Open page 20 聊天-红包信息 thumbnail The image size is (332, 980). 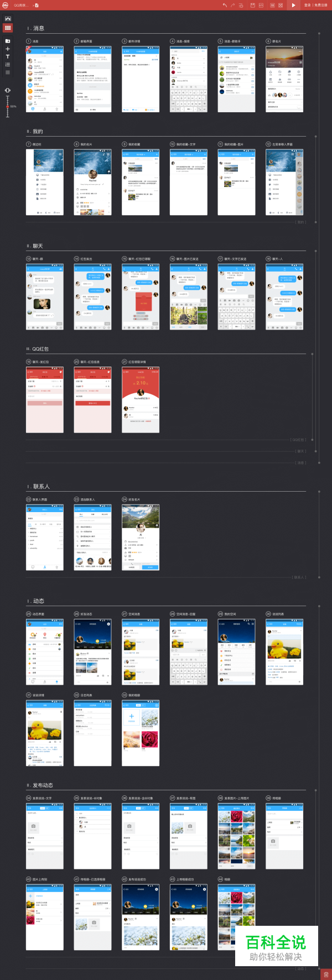[93, 399]
